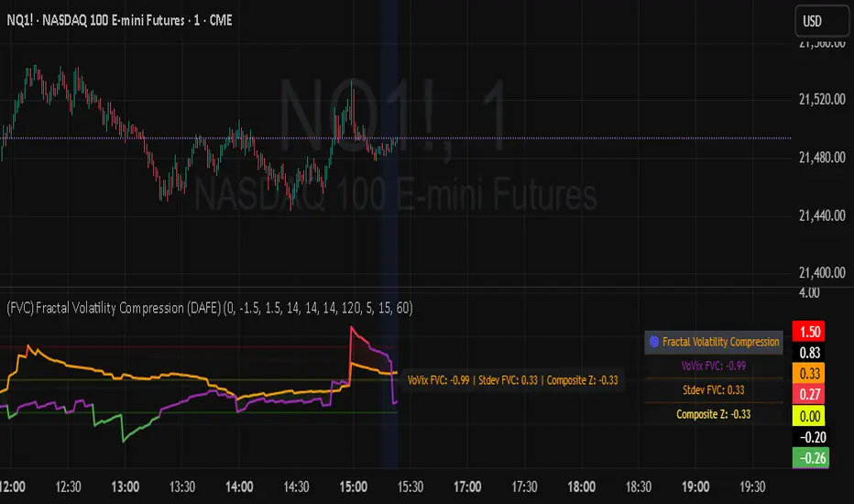Click the Composite Z: -0.33 table row
854x504 pixels.
tap(714, 414)
